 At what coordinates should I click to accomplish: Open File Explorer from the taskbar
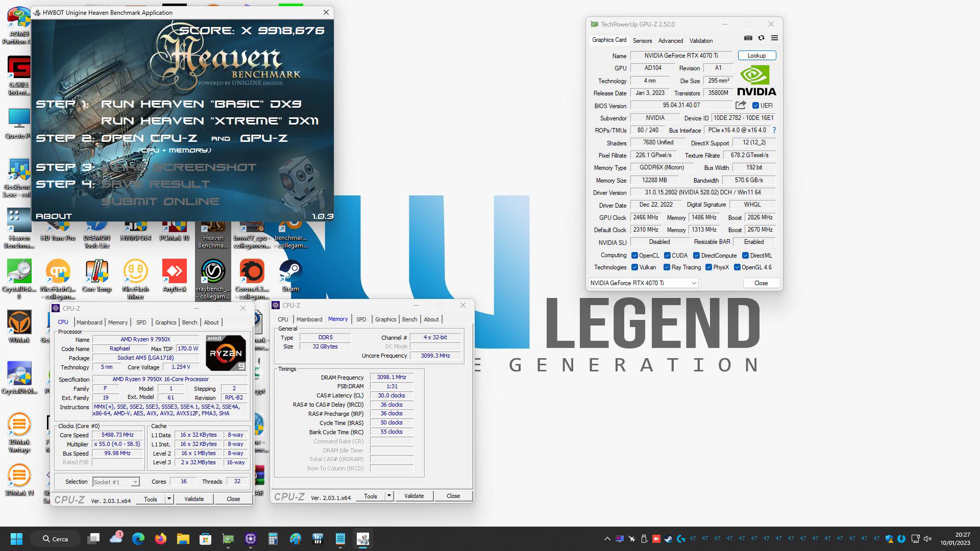click(183, 539)
